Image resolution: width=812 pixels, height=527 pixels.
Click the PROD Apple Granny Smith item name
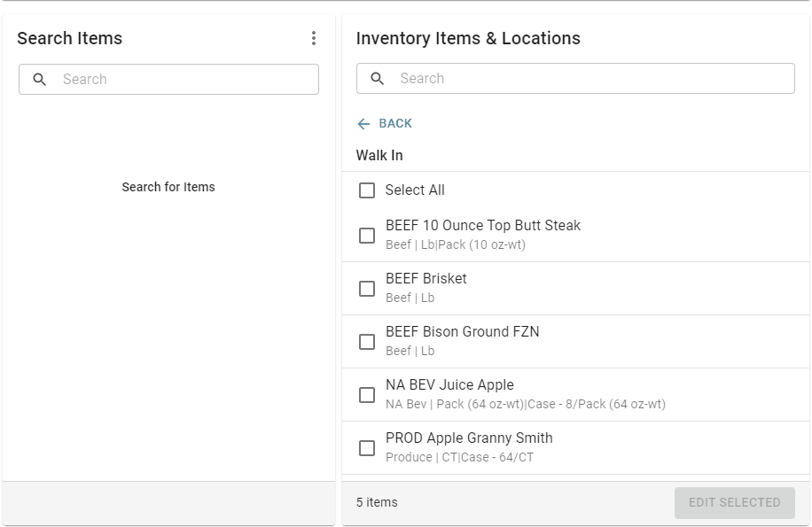[469, 438]
